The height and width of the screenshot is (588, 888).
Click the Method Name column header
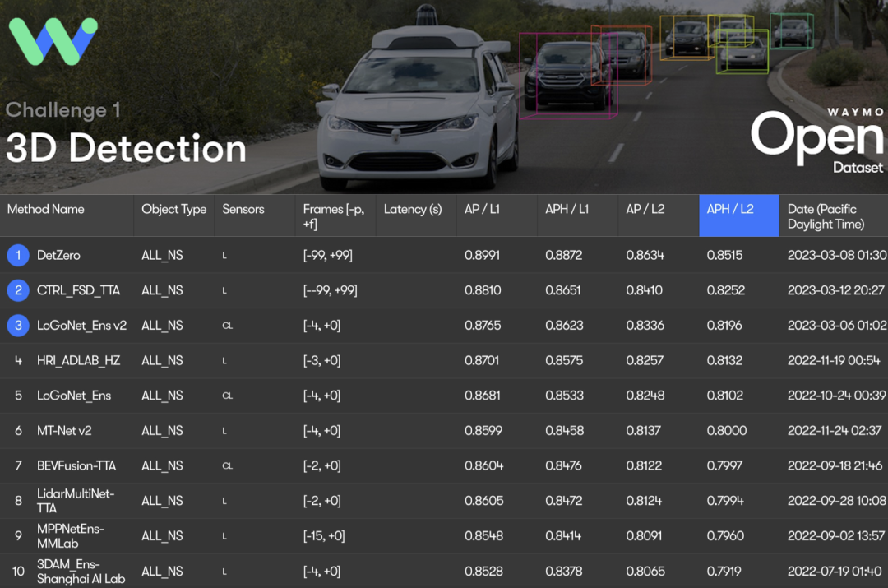click(46, 209)
